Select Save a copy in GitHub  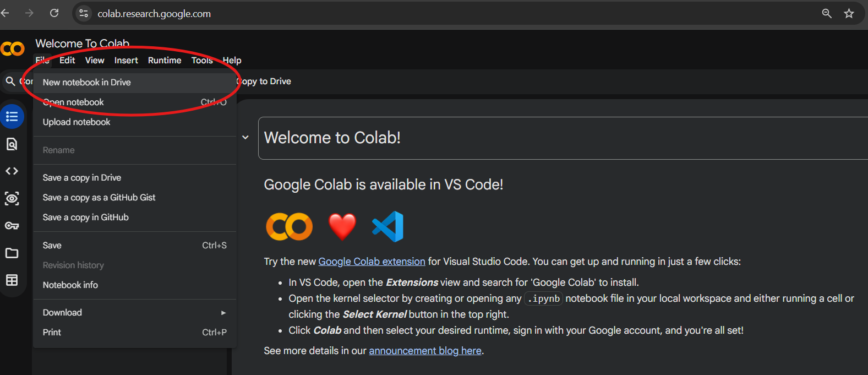click(x=135, y=218)
